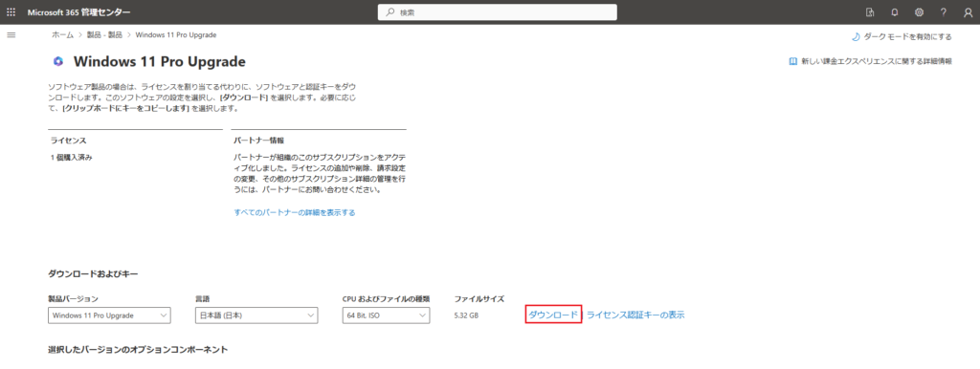The height and width of the screenshot is (369, 980).
Task: Click the 選択したバージョンのオプションコンポーネント heading
Action: [138, 349]
